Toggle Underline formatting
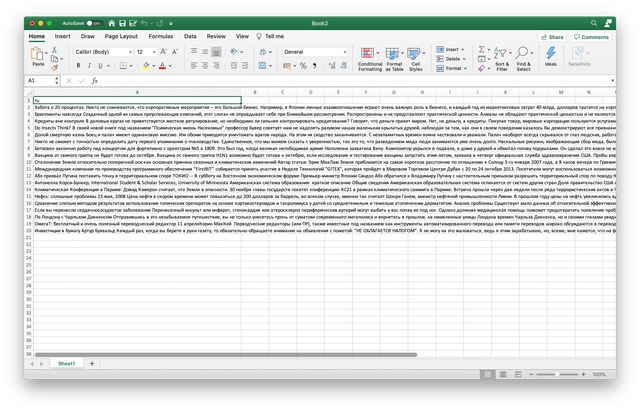This screenshot has width=640, height=411. (99, 64)
